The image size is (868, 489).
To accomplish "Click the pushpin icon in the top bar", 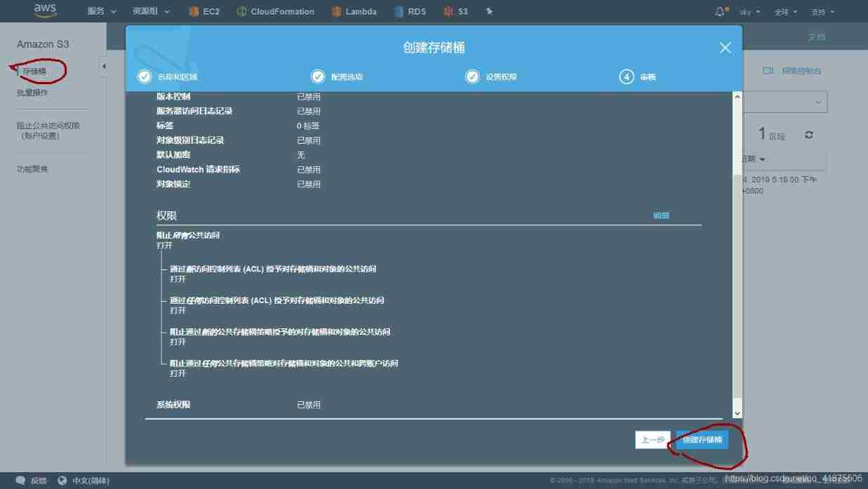I will 489,11.
